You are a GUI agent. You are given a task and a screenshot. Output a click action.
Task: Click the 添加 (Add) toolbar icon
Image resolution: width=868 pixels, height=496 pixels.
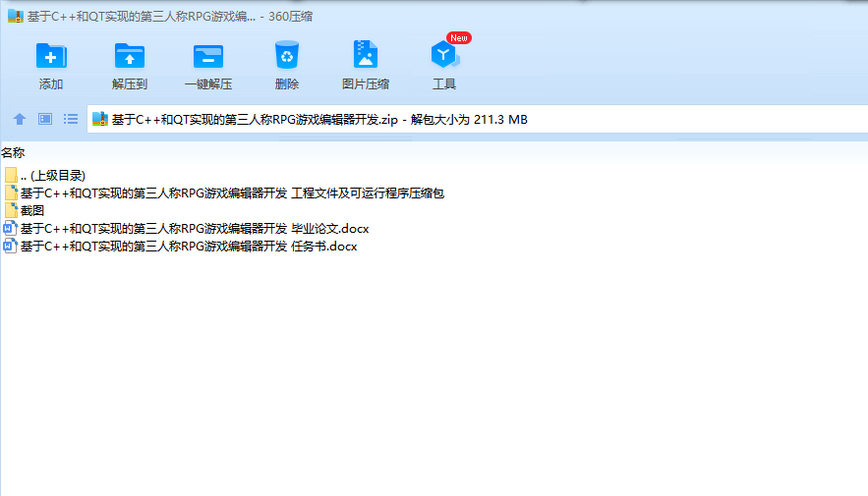[51, 56]
